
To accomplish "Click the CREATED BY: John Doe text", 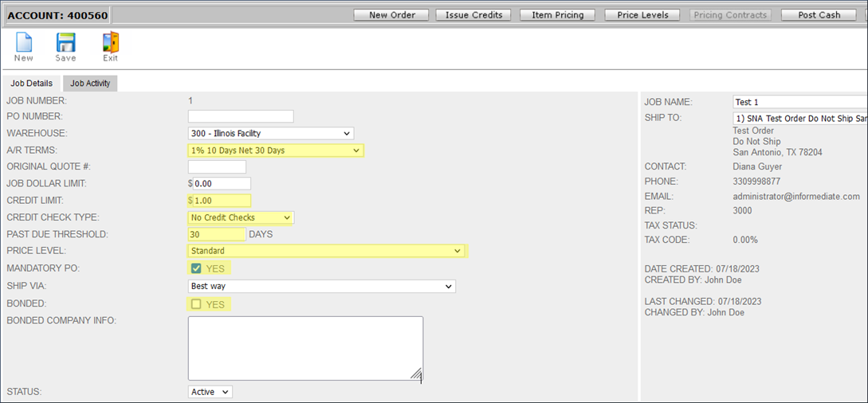I will click(693, 280).
